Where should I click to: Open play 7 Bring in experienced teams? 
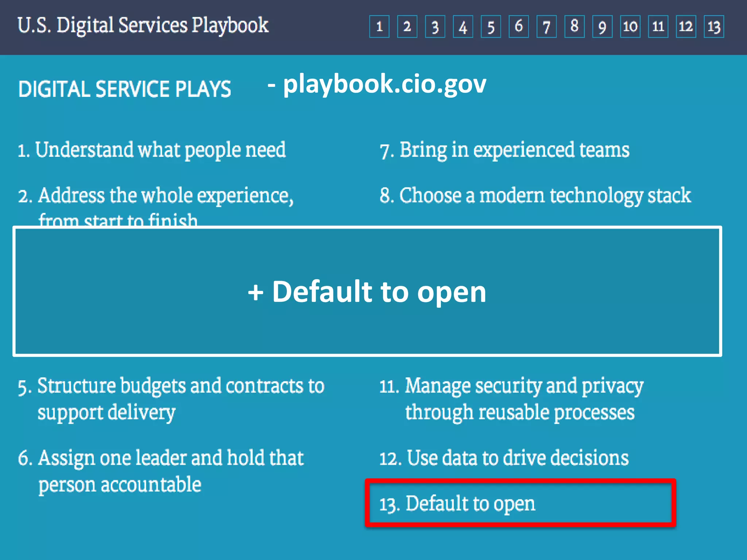(x=504, y=150)
